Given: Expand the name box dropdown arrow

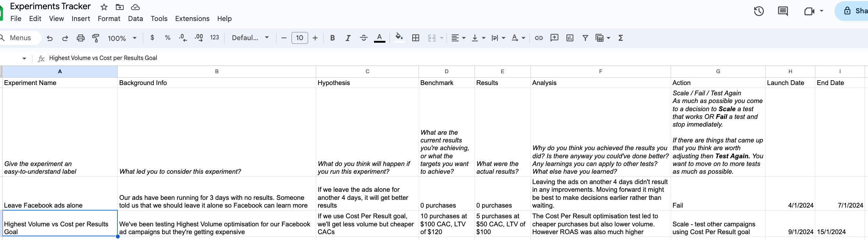Looking at the screenshot, I should coord(24,58).
